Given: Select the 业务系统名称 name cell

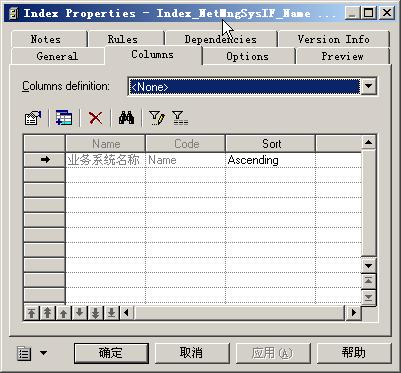Looking at the screenshot, I should pyautogui.click(x=106, y=160).
